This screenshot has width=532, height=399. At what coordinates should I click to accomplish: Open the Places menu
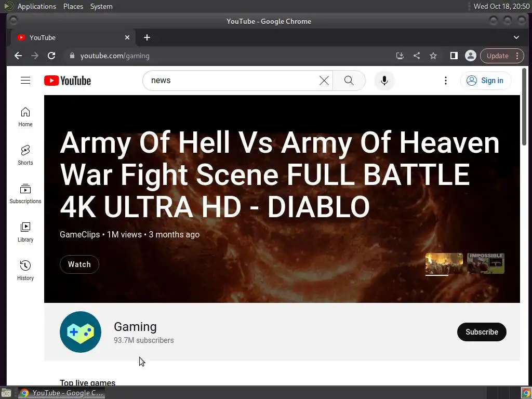73,6
